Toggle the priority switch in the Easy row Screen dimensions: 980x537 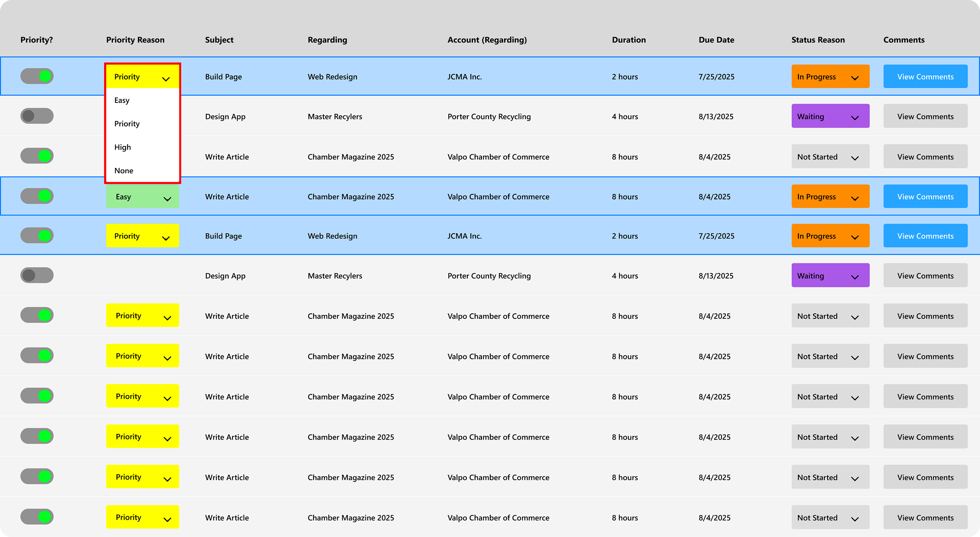coord(37,196)
